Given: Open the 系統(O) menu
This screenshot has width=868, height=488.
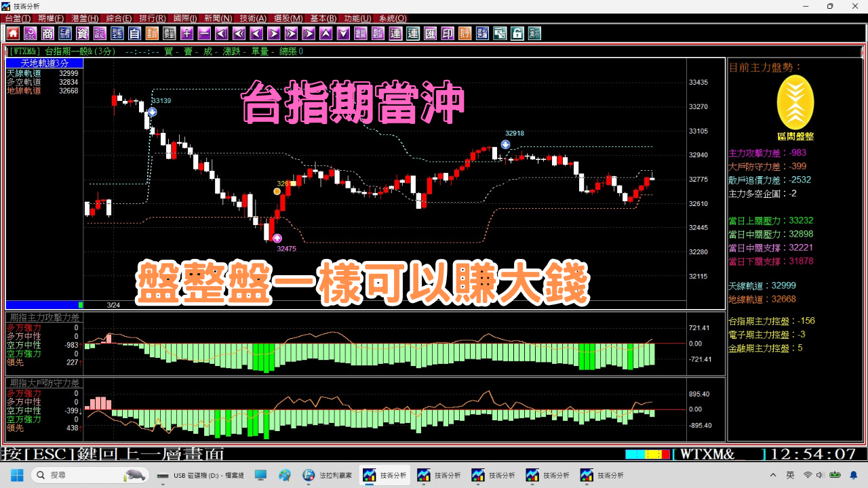Looking at the screenshot, I should pos(392,18).
